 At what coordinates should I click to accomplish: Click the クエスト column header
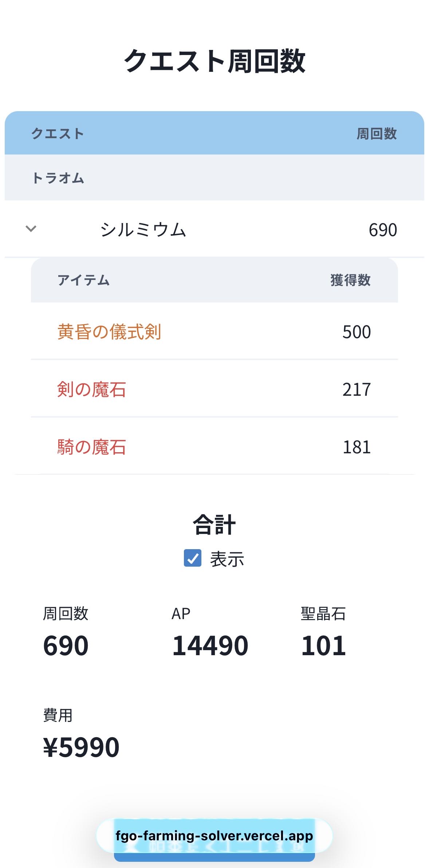[58, 134]
